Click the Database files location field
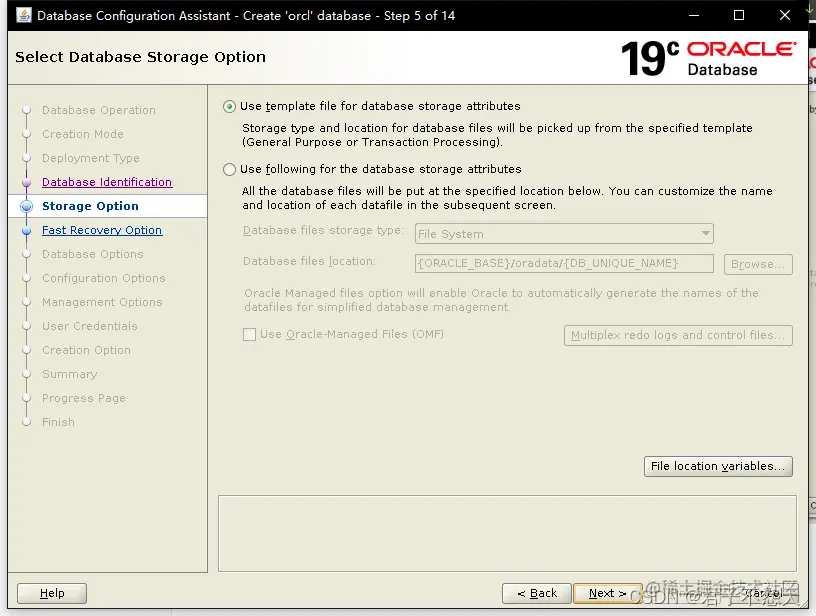The height and width of the screenshot is (616, 816). (x=564, y=263)
